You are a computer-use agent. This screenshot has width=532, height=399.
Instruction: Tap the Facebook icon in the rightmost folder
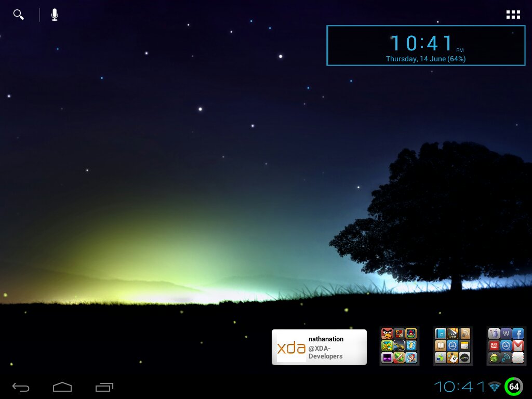(519, 334)
